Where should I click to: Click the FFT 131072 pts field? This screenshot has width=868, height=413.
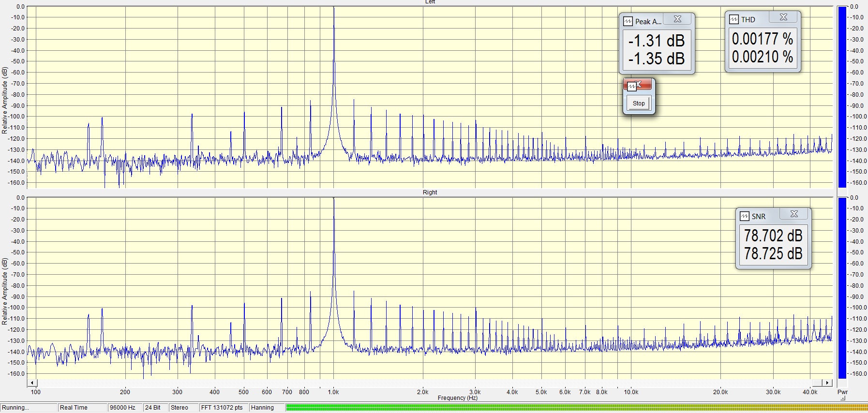point(224,408)
